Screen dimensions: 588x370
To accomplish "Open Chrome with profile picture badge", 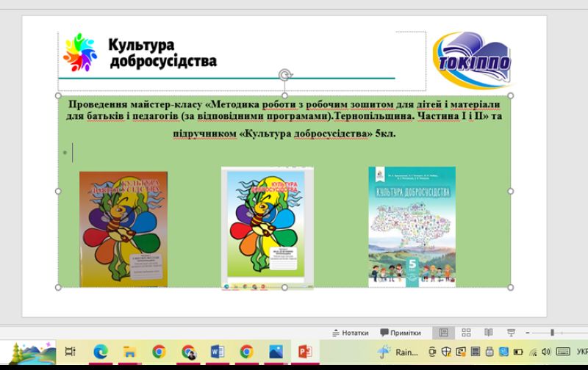I will pyautogui.click(x=189, y=352).
